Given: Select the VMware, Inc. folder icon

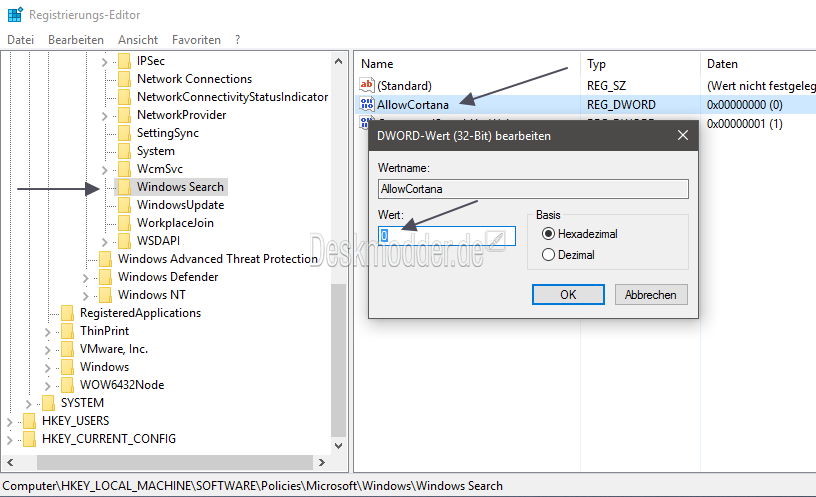Looking at the screenshot, I should (x=67, y=349).
